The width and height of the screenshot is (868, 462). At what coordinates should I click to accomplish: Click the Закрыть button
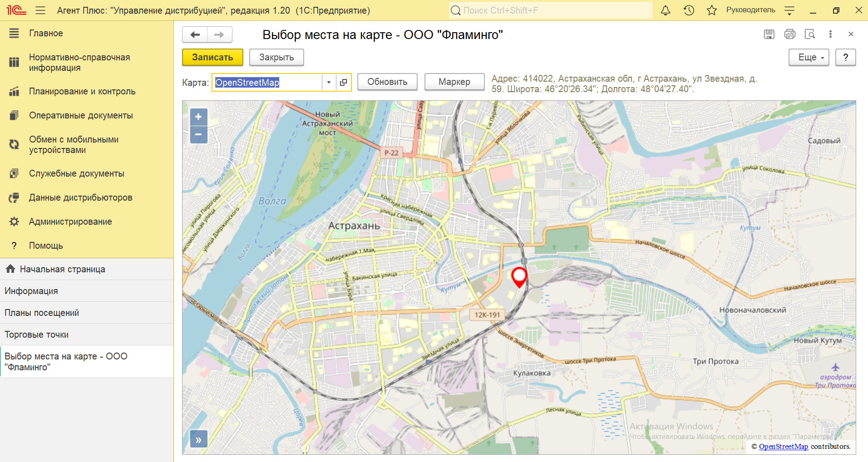pyautogui.click(x=276, y=57)
